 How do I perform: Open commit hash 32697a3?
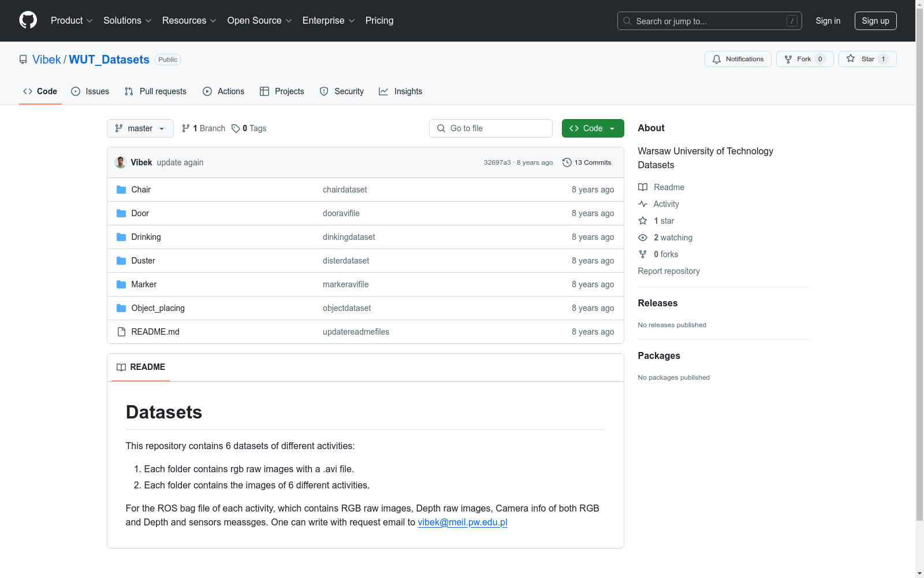[x=497, y=162]
